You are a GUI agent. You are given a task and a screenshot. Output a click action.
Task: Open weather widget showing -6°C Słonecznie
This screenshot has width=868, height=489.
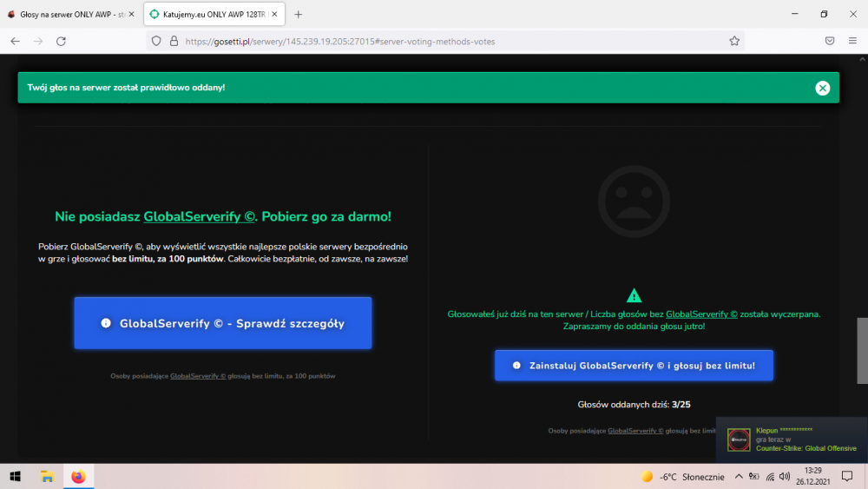pyautogui.click(x=682, y=477)
